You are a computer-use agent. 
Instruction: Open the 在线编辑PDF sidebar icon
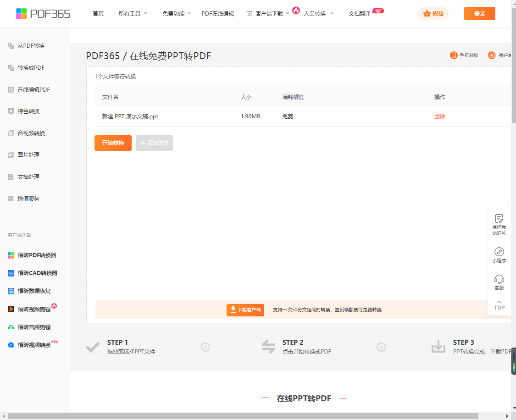point(11,89)
